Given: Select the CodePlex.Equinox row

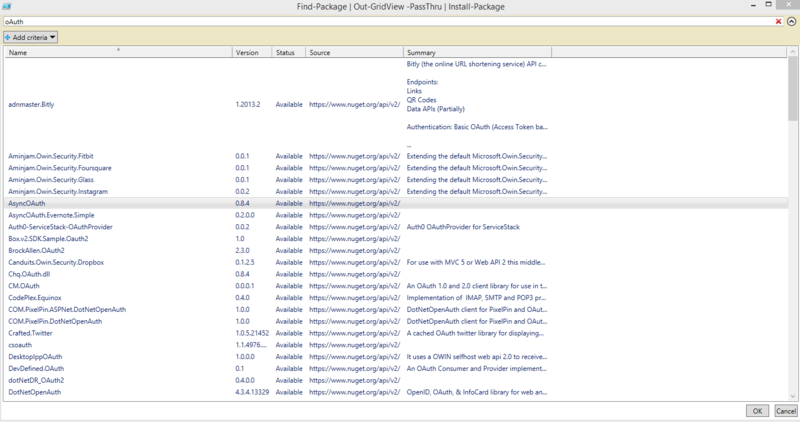Looking at the screenshot, I should pos(396,297).
